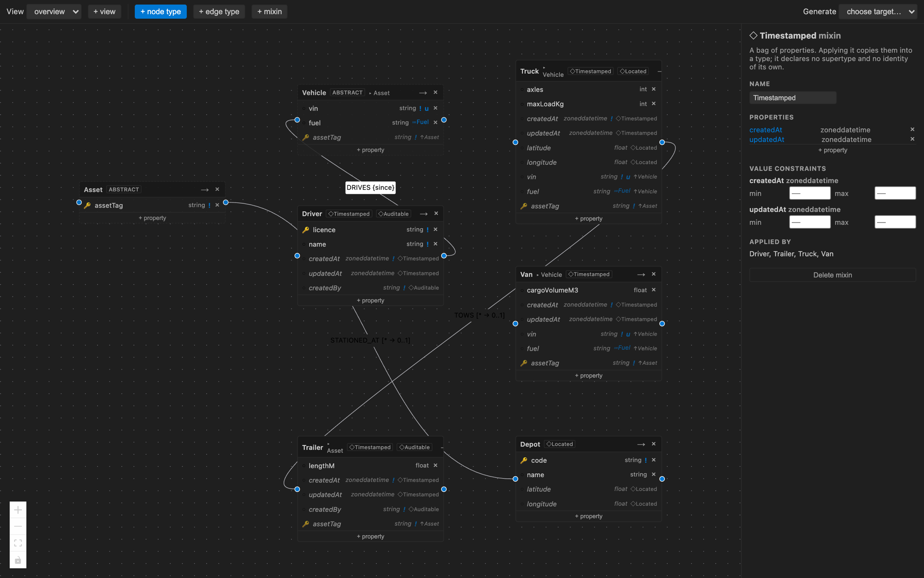Remove assetTag property from Asset
The image size is (924, 578).
pyautogui.click(x=217, y=205)
